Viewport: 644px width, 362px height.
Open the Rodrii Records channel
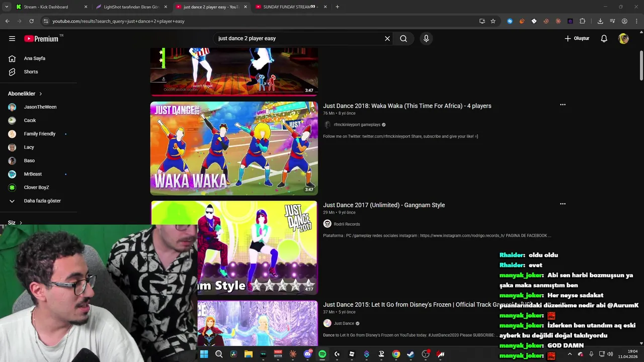pos(347,224)
